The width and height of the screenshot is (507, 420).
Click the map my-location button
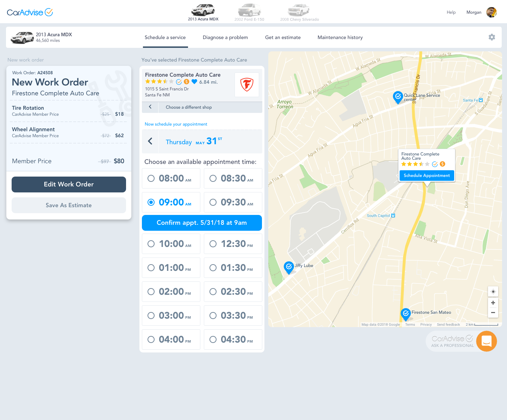pyautogui.click(x=493, y=291)
